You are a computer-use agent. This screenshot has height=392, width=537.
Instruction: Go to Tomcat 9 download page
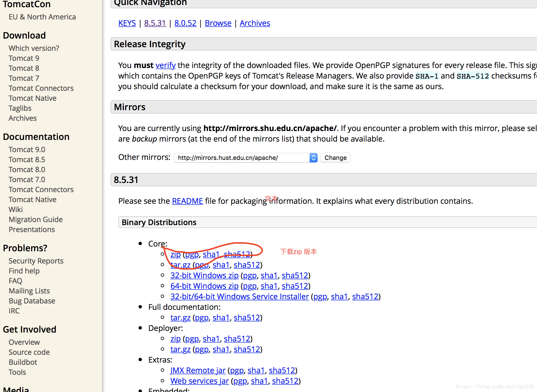coord(24,58)
